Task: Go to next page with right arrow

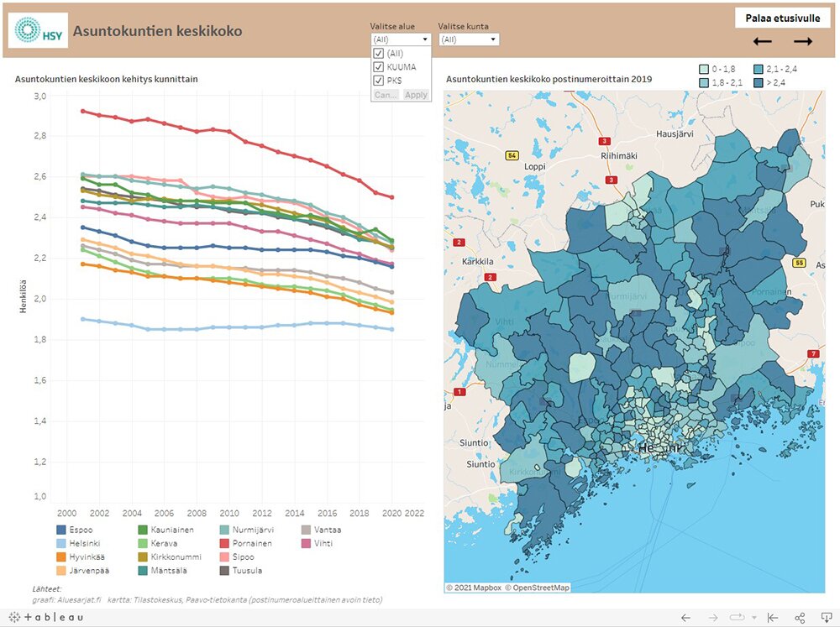Action: click(x=803, y=41)
